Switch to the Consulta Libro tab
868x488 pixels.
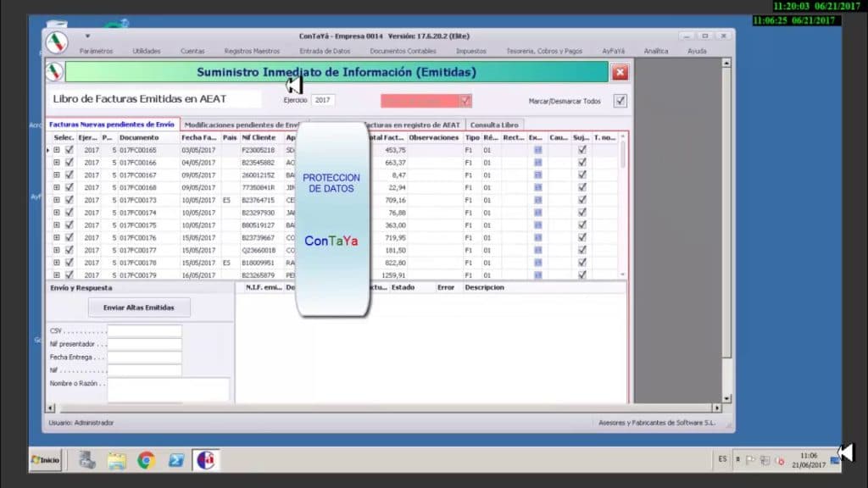tap(494, 125)
